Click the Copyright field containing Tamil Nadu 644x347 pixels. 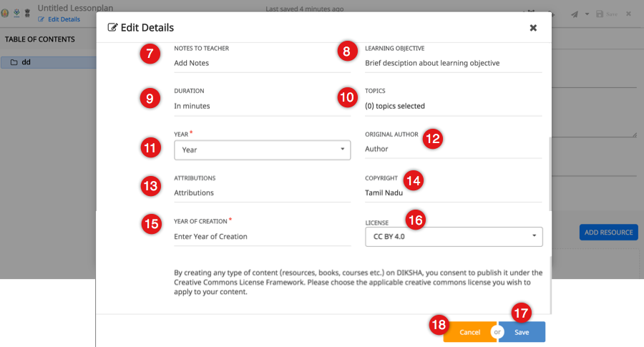click(453, 192)
